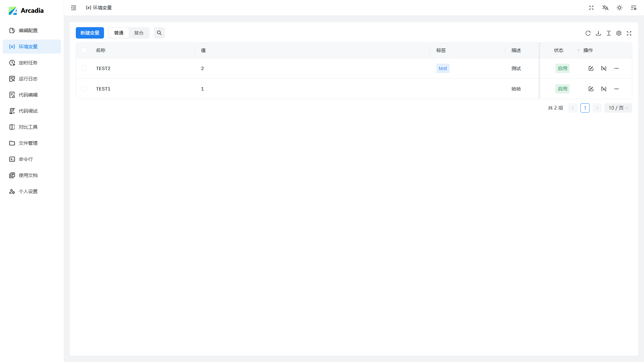This screenshot has height=362, width=644.
Task: Toggle theme with sun icon
Action: tap(619, 8)
